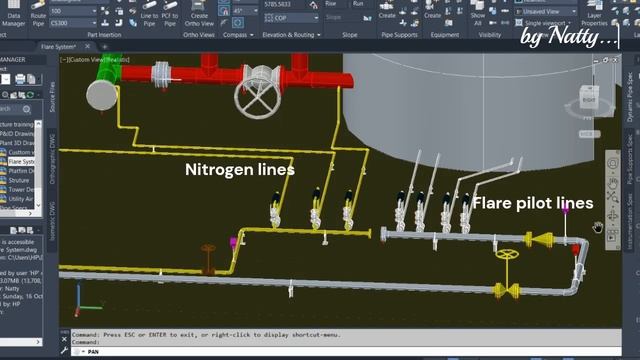This screenshot has width=640, height=360.
Task: Open the Isometric DWG side tab
Action: coord(52,220)
